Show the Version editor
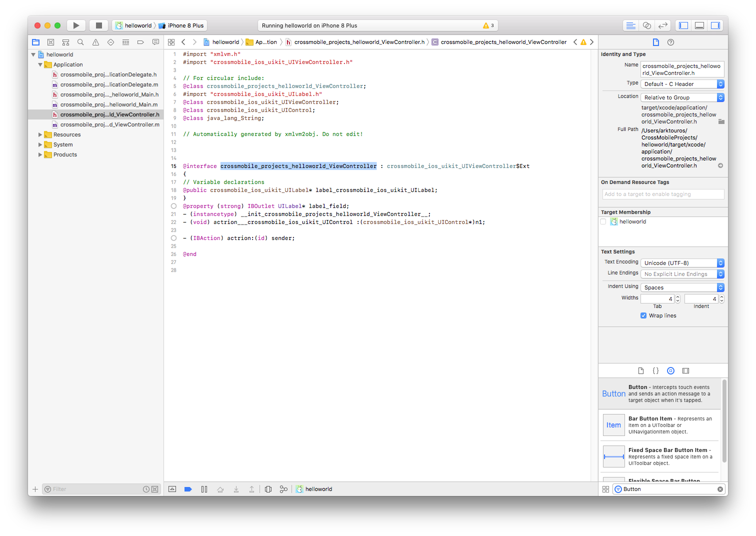 click(x=663, y=25)
